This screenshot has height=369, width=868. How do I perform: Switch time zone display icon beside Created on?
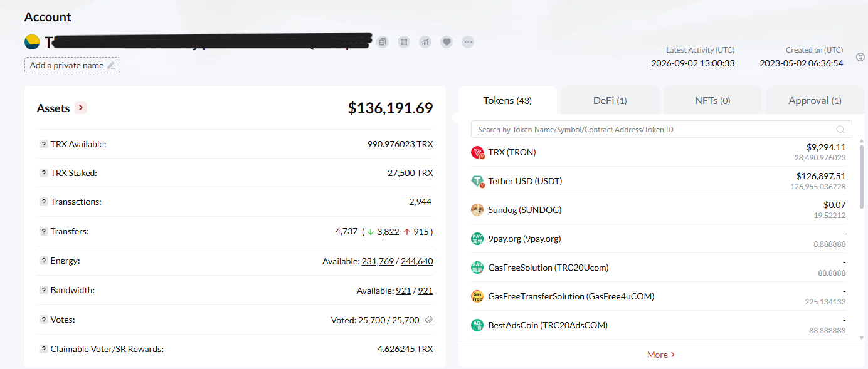click(860, 57)
